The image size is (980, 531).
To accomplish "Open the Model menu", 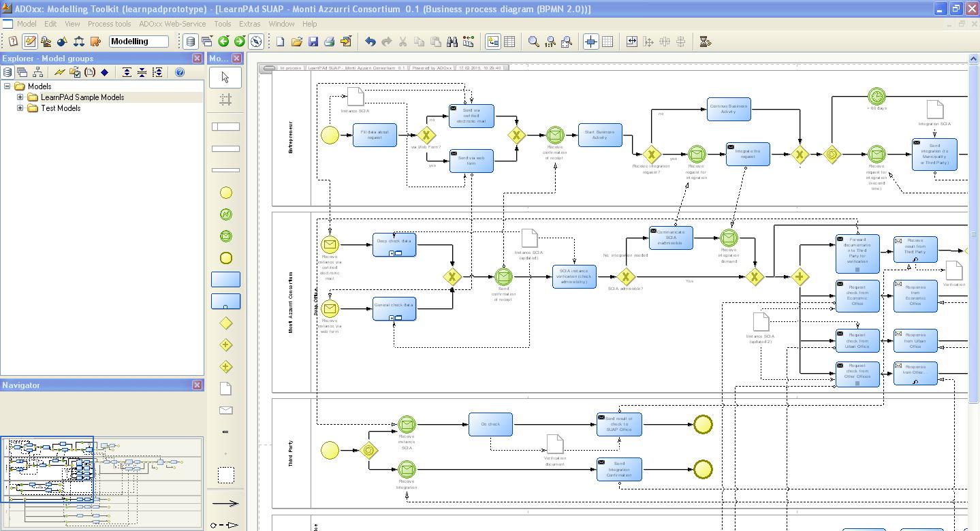I will (27, 24).
